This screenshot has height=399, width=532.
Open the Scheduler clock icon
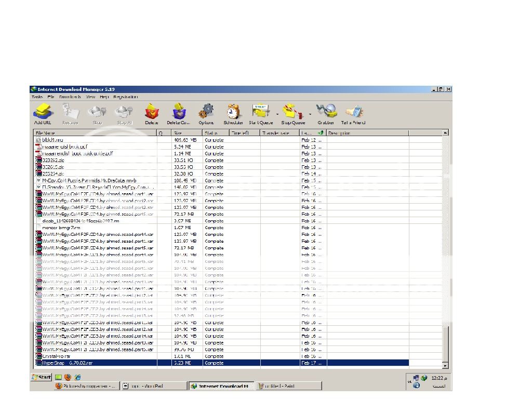pyautogui.click(x=233, y=111)
